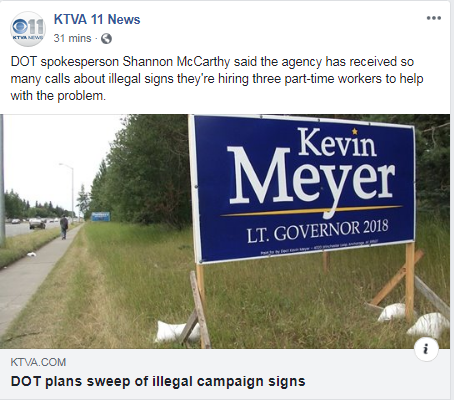Screen dimensions: 454x400
Task: Click the white sandbag under sign's left leg
Action: [x=175, y=331]
